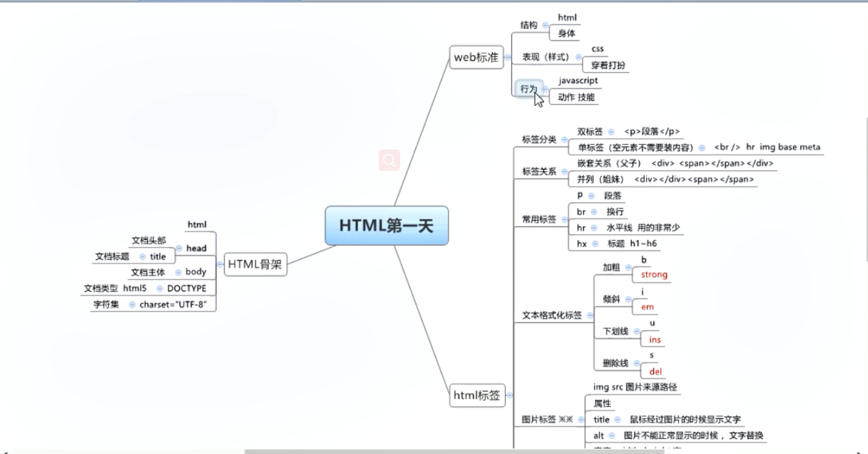Select the red del node
The image size is (868, 454).
656,372
